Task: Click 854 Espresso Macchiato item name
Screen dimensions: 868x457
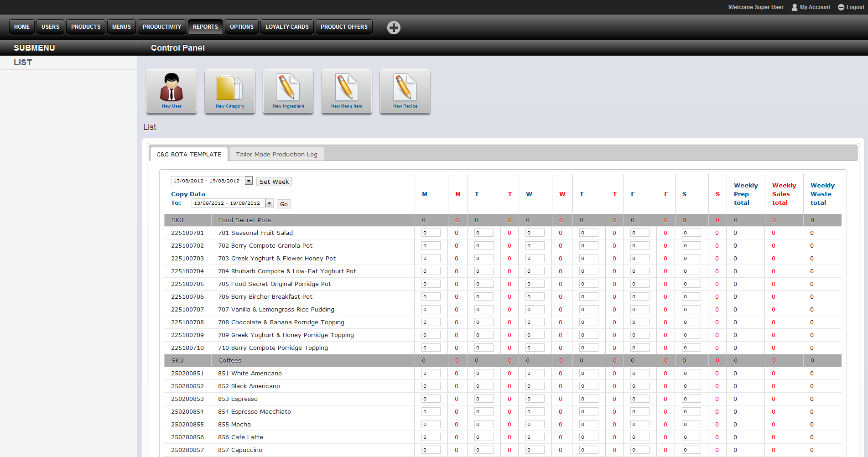Action: pos(255,411)
